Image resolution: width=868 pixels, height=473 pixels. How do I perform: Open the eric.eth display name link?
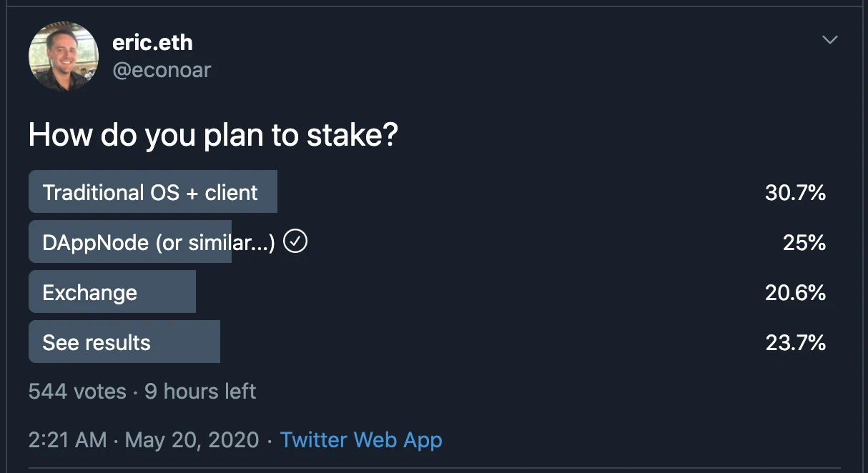point(152,43)
